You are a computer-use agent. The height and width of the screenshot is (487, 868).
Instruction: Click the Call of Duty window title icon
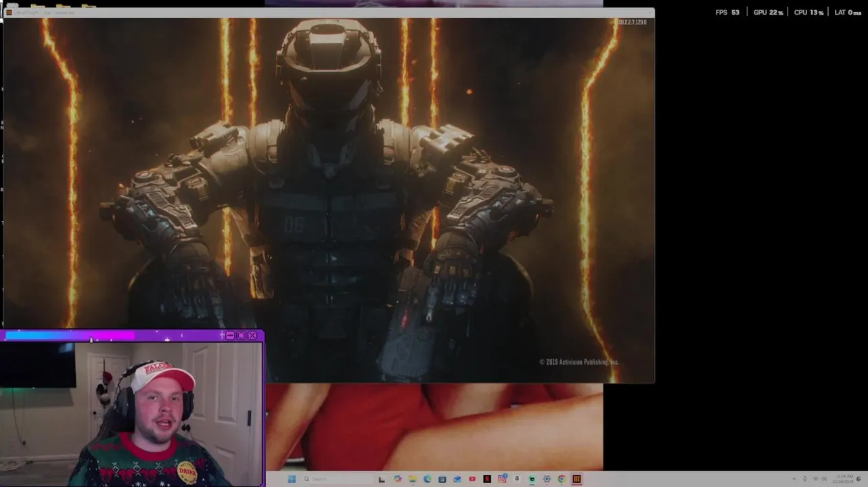click(x=9, y=12)
